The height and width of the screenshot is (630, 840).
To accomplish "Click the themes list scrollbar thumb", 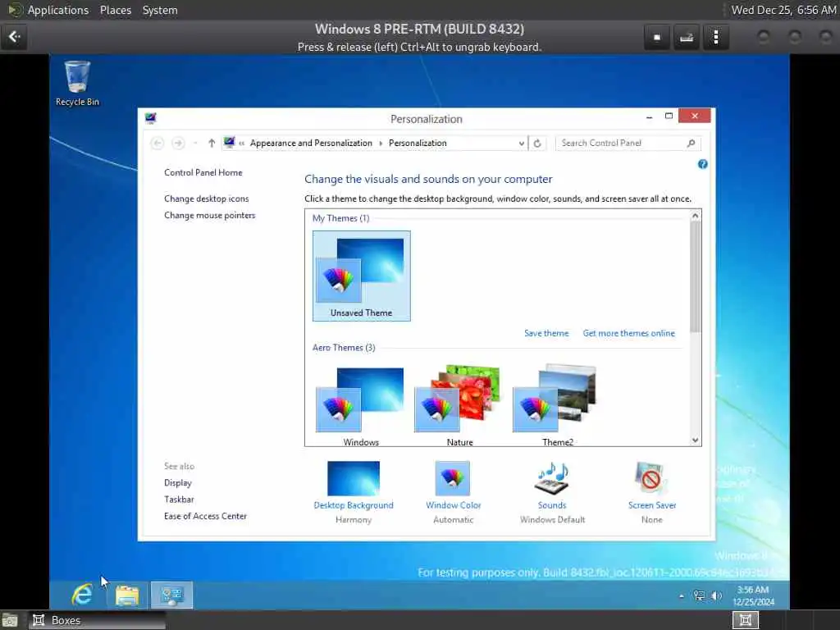I will (696, 276).
